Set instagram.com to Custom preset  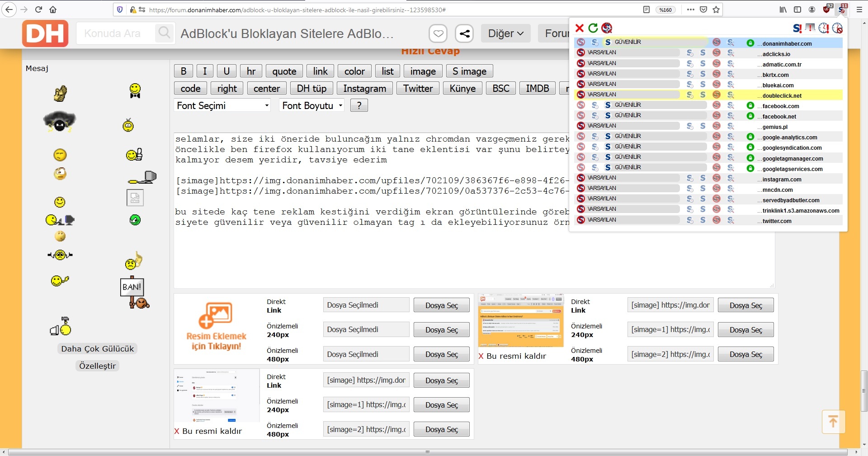[x=731, y=178]
